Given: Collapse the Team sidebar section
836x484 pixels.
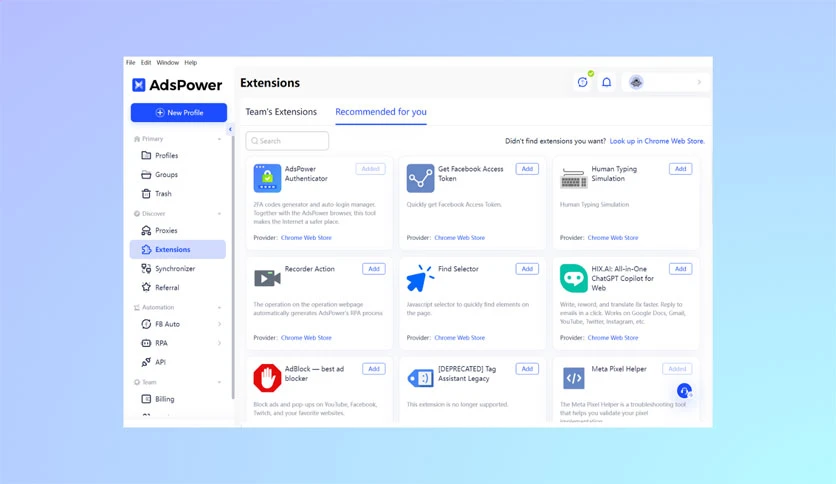Looking at the screenshot, I should click(219, 382).
